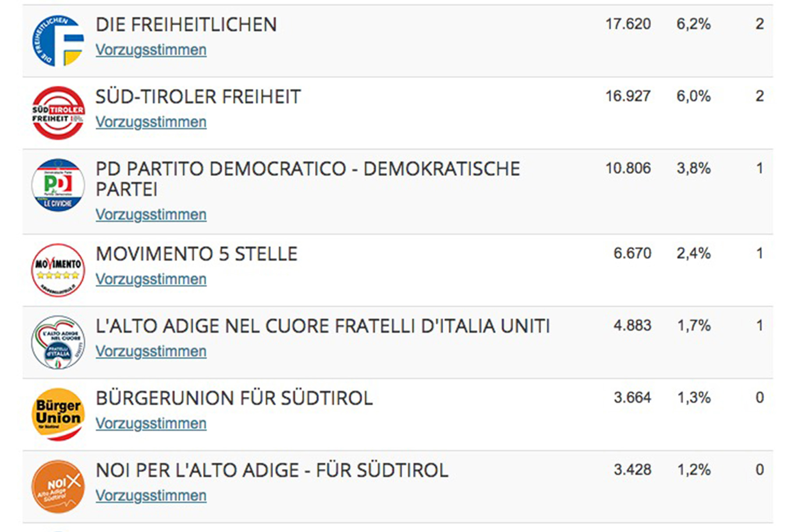Click the DIE FREIHEITLICHEN party name

[x=186, y=25]
